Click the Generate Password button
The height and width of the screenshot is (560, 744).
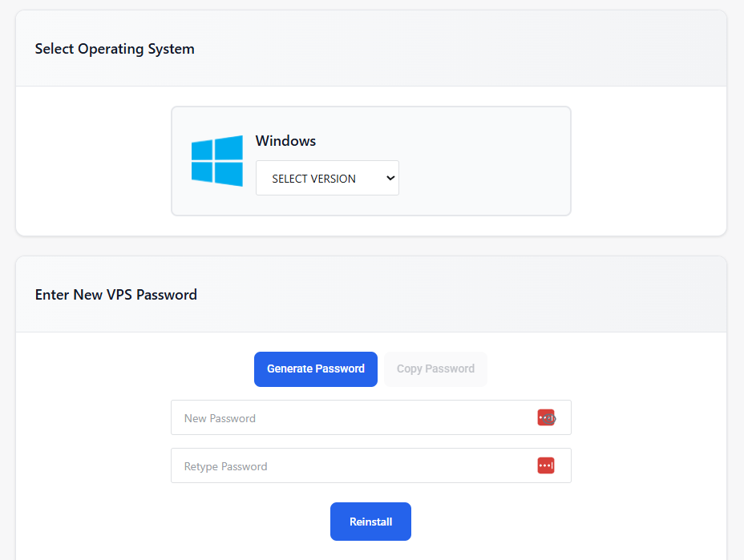click(x=316, y=369)
